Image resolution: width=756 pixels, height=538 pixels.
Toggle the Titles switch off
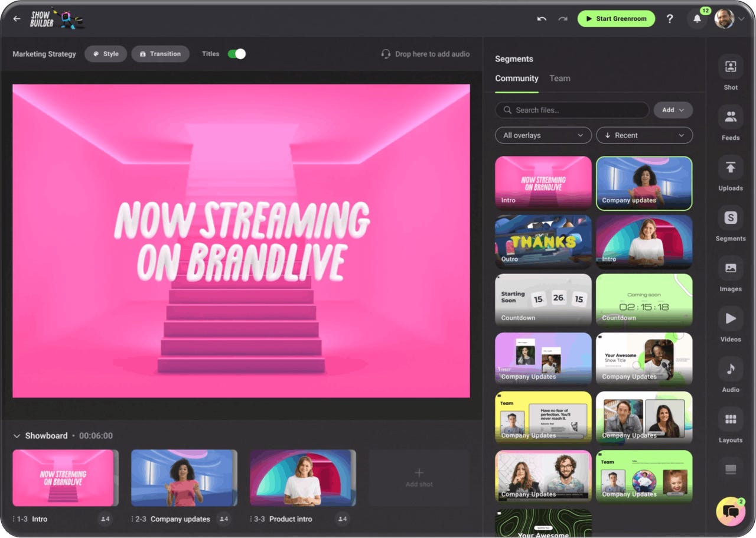pyautogui.click(x=236, y=53)
